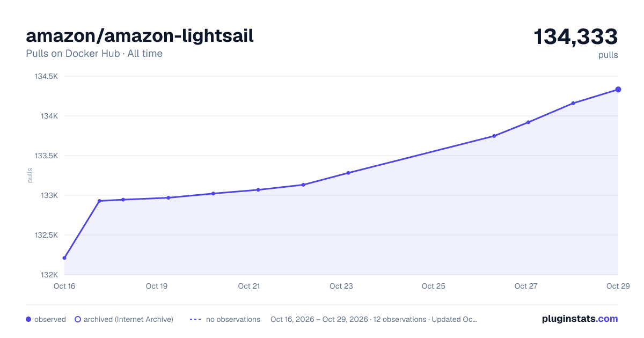Screen dimensions: 644x338
Task: Select the large final data point at Oct 29
Action: tap(618, 90)
